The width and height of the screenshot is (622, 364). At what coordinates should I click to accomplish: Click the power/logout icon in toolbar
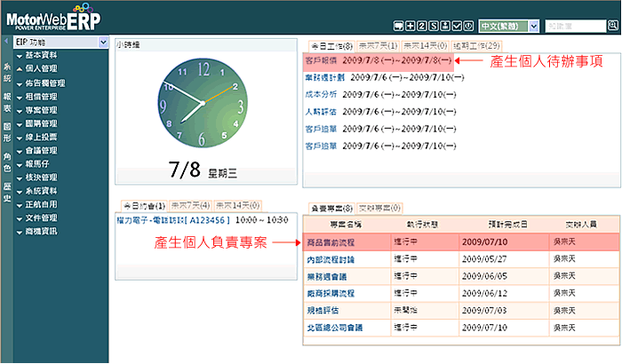click(x=467, y=27)
